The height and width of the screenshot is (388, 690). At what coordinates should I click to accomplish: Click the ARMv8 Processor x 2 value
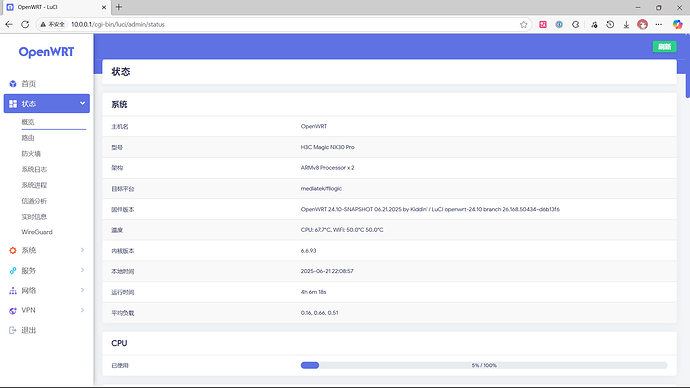(327, 168)
